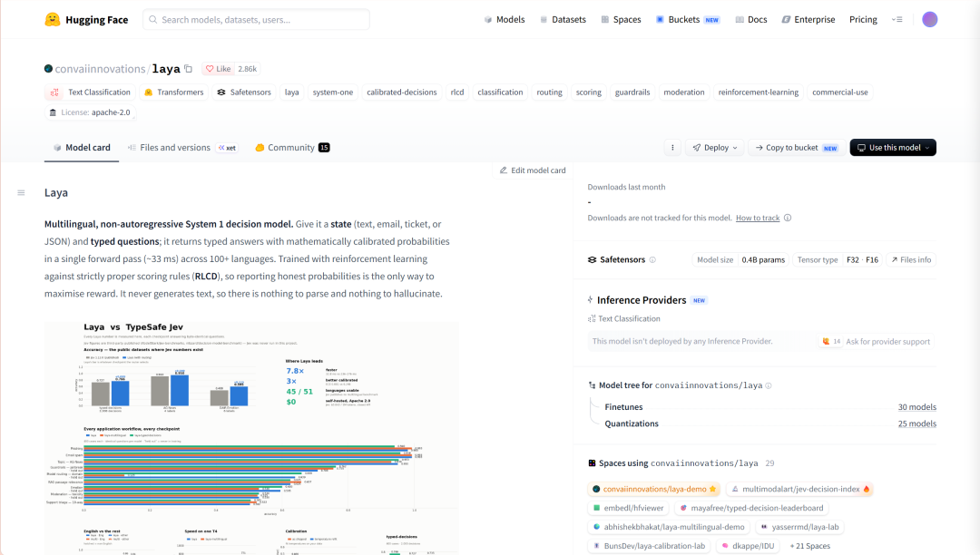Open Datasets in the top navigation
The width and height of the screenshot is (980, 555).
(563, 19)
